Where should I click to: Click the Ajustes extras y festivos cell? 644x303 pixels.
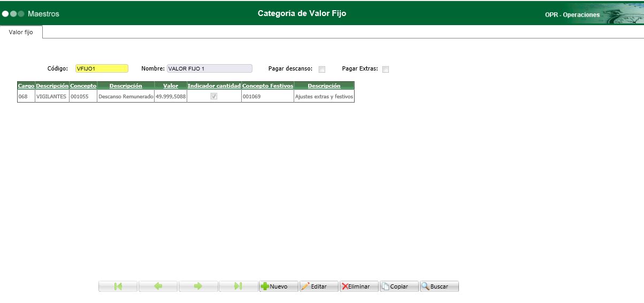(x=324, y=96)
